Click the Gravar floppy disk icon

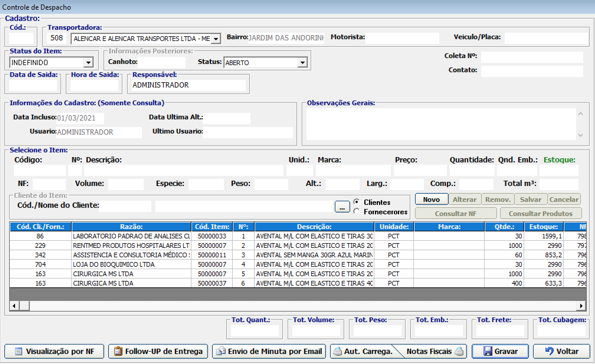(x=488, y=351)
